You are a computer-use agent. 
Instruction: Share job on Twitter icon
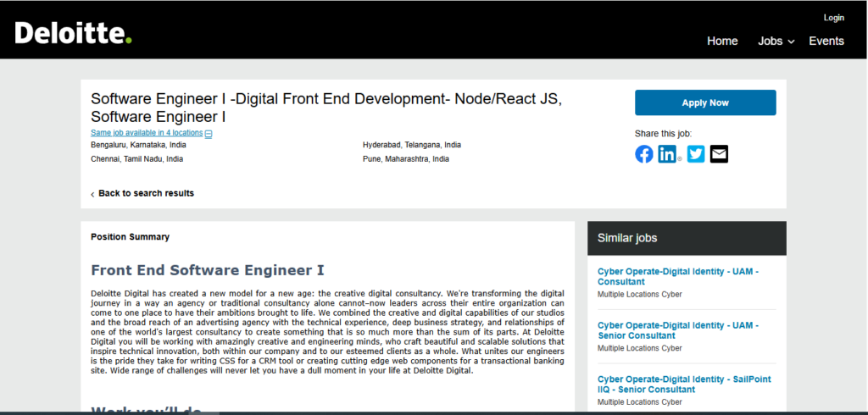696,154
